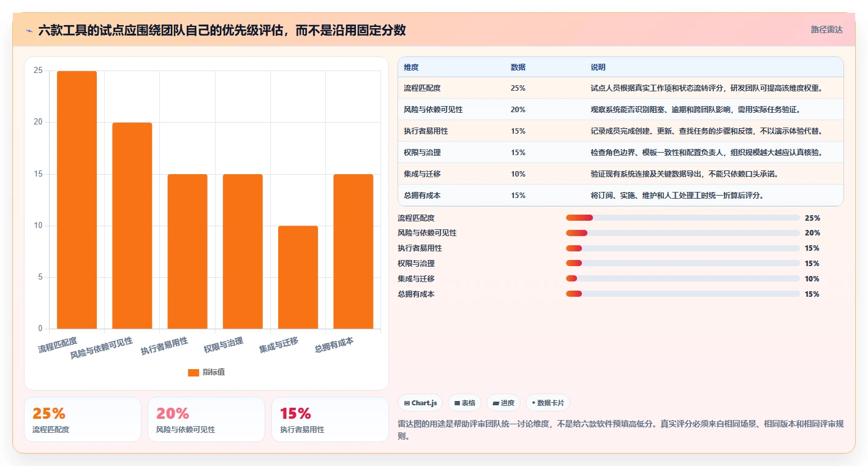Open the 15% 执行者易用性 data card
868x466 pixels.
tap(330, 419)
